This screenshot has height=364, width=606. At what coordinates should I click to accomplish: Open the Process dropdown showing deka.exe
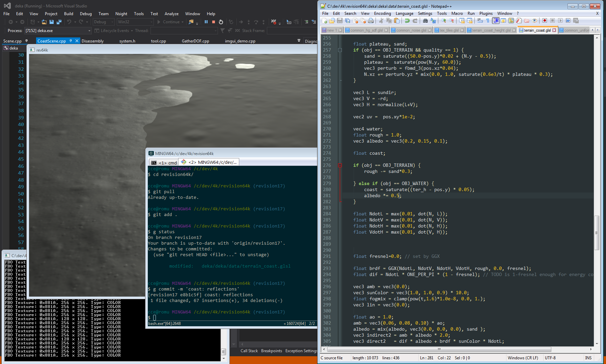[89, 31]
